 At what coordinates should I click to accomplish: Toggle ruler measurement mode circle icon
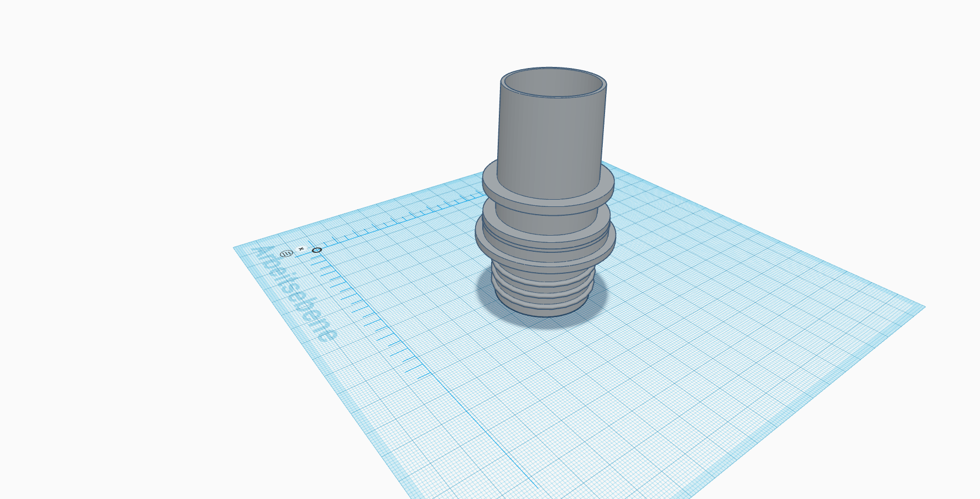(286, 253)
